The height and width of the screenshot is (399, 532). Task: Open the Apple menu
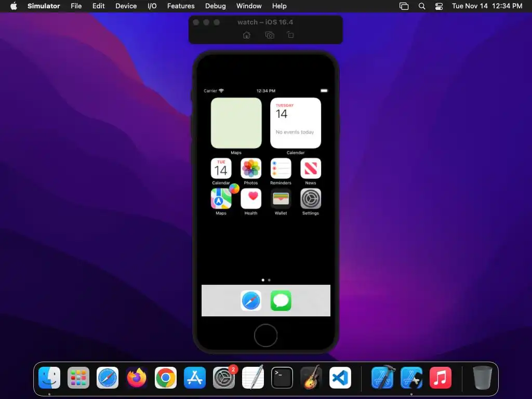[14, 6]
